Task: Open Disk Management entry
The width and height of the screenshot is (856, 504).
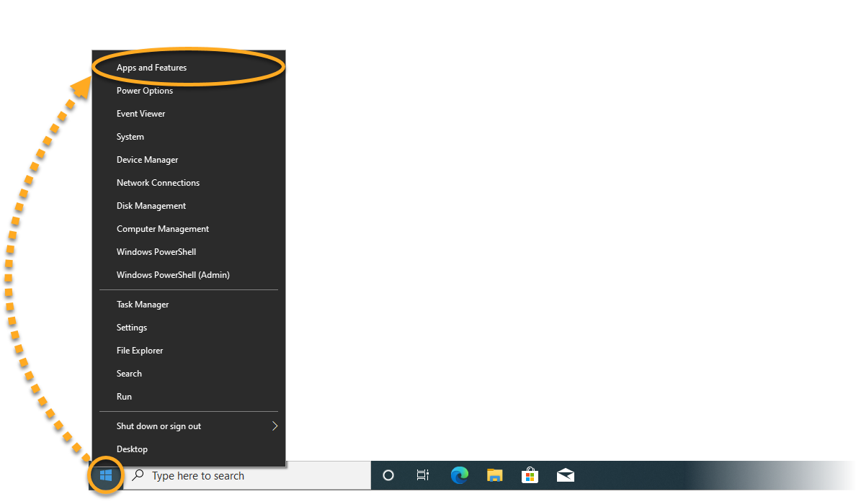Action: [151, 206]
